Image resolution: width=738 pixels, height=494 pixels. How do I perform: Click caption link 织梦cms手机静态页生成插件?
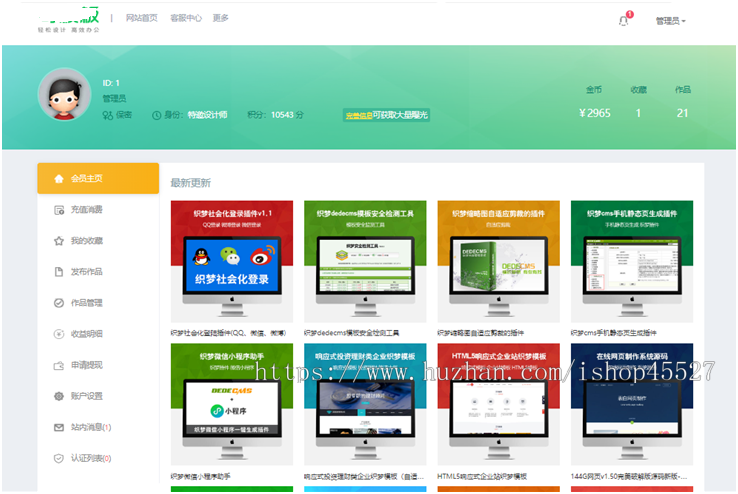pyautogui.click(x=614, y=333)
